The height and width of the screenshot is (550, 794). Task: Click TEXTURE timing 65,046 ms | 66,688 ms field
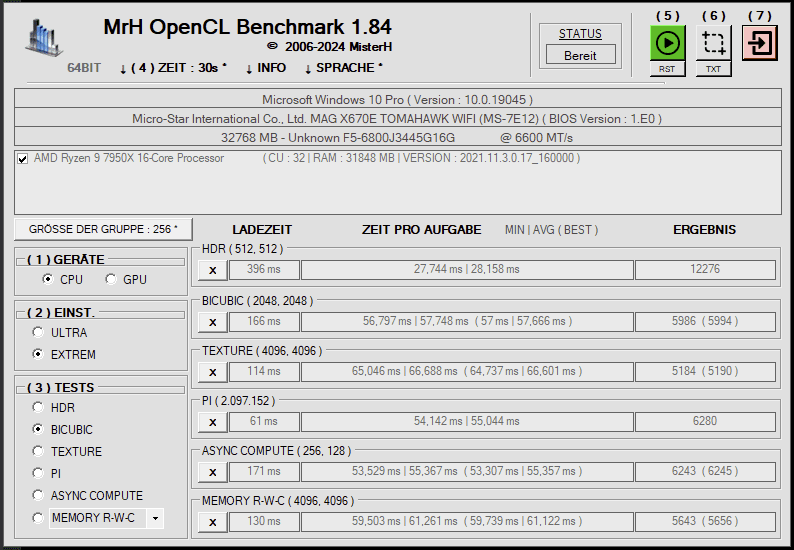point(467,372)
